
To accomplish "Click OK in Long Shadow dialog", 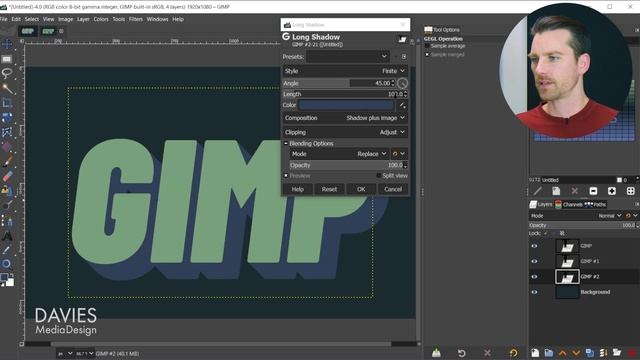I will [361, 189].
